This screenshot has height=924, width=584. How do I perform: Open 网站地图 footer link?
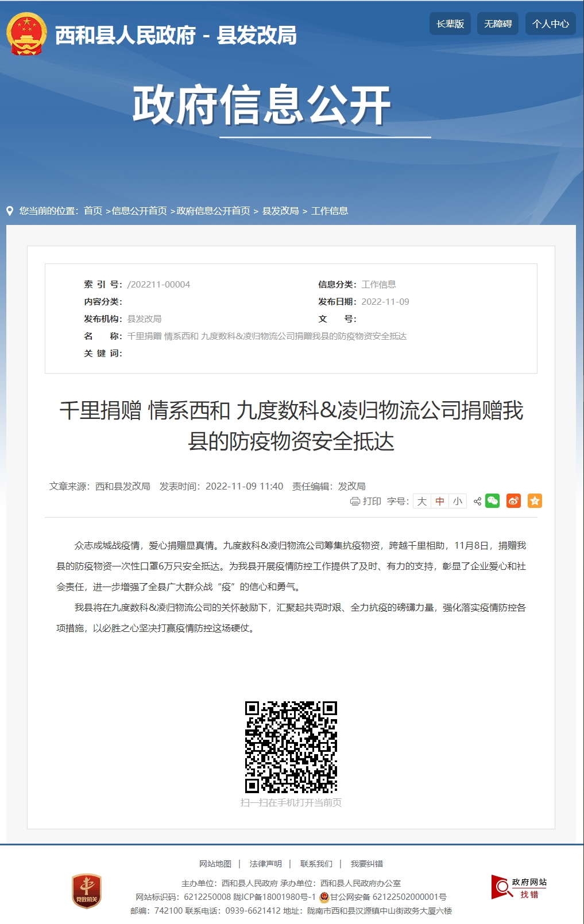pyautogui.click(x=215, y=864)
